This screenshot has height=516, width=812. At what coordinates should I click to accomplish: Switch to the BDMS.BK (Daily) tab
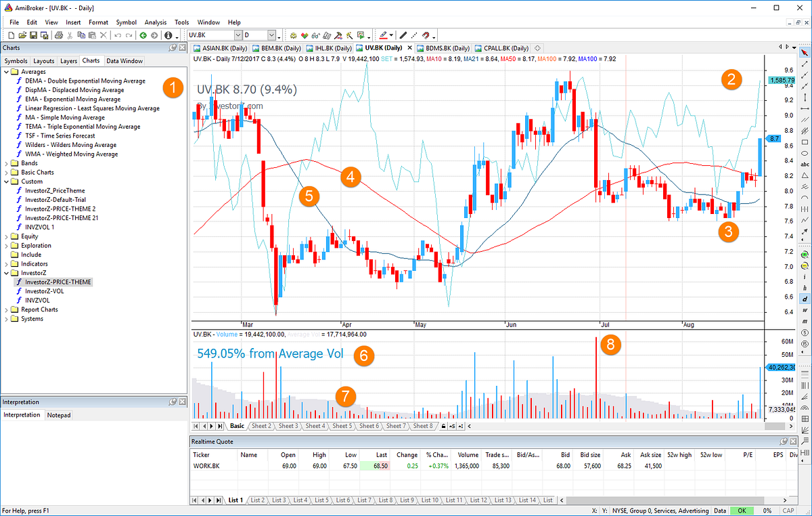(443, 48)
